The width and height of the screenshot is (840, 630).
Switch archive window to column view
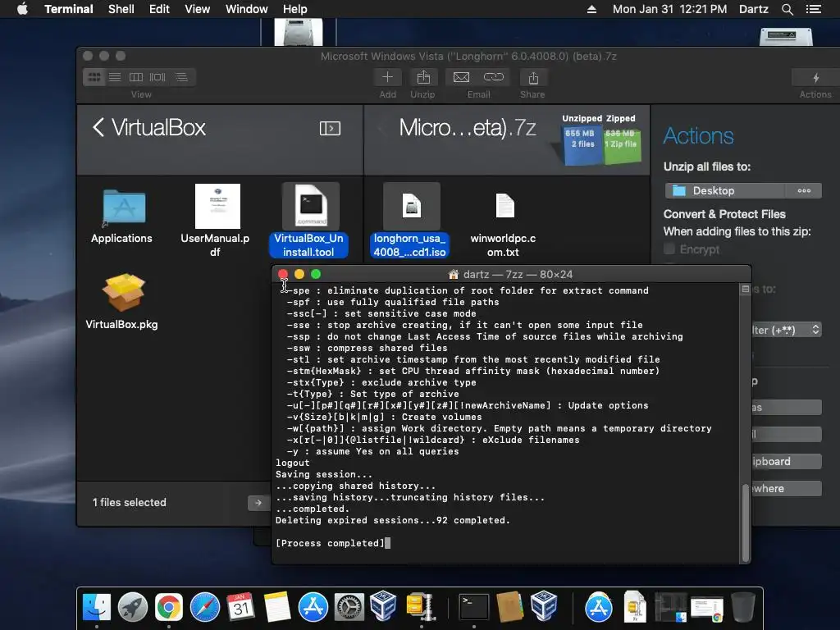136,77
